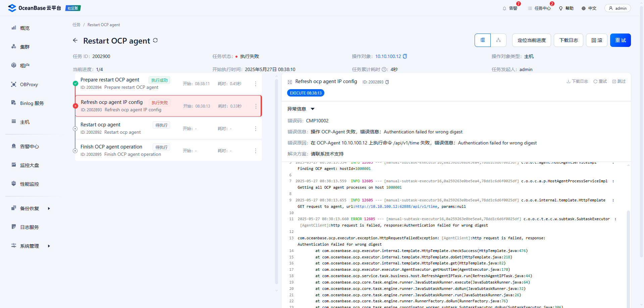Open the alarm bell notifications
The width and height of the screenshot is (644, 308).
509,8
